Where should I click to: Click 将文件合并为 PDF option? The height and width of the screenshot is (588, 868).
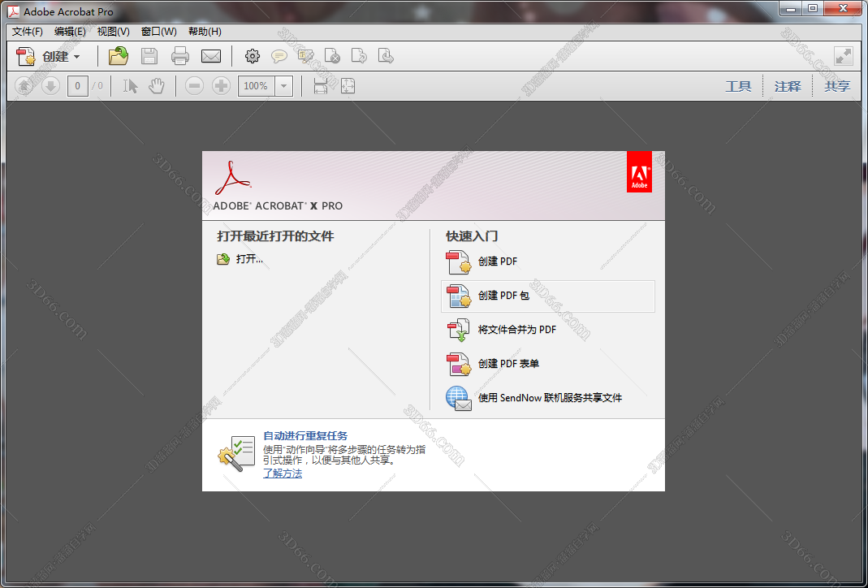point(516,330)
